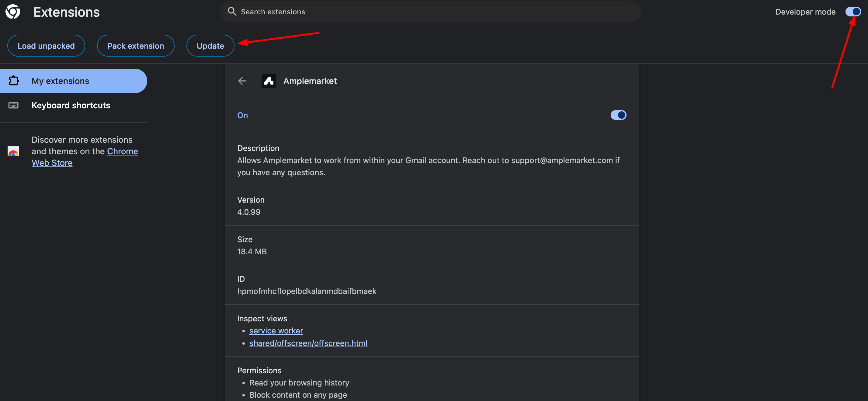Click the Chrome logo icon
The height and width of the screenshot is (401, 868).
click(13, 12)
